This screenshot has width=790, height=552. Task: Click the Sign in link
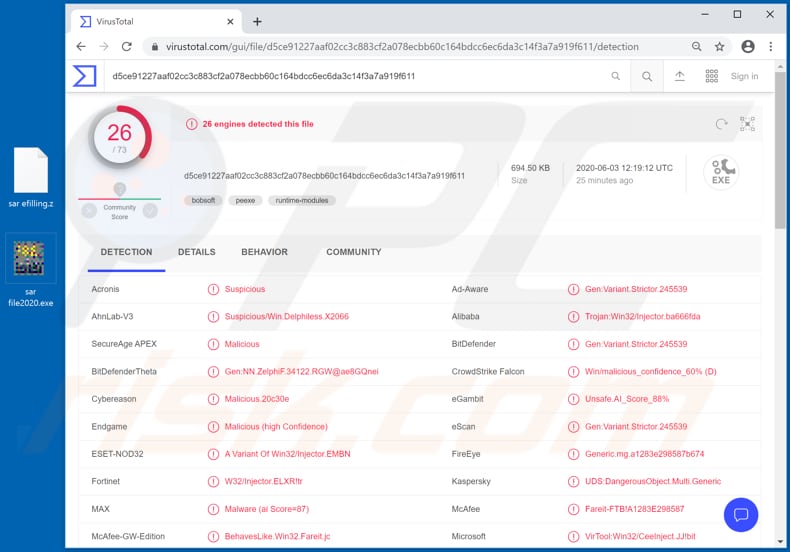coord(744,76)
